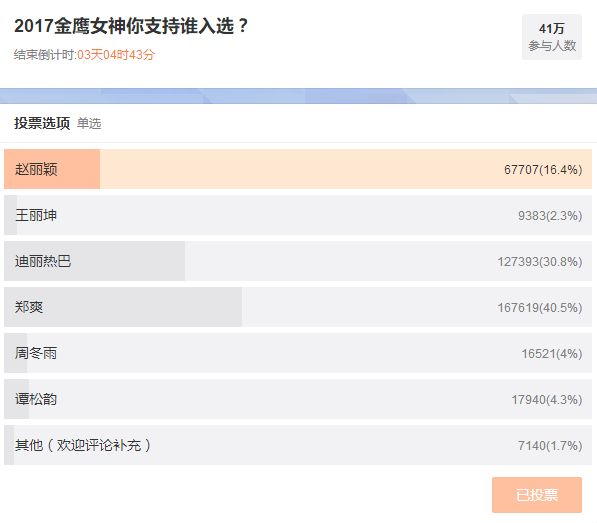The width and height of the screenshot is (597, 523).
Task: Select the 赵丽颖 poll option
Action: point(298,169)
